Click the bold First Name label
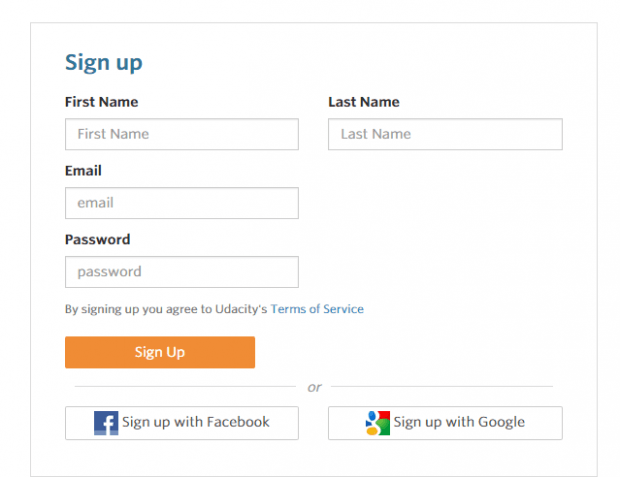 [x=102, y=102]
